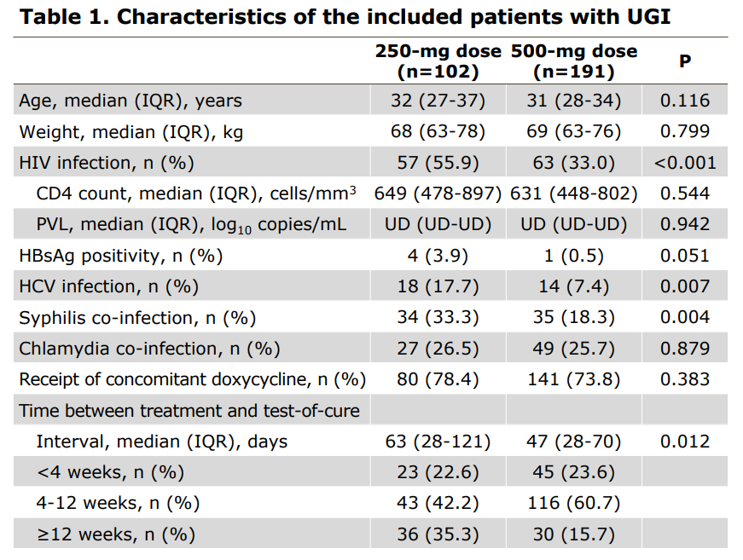Click the HBsAg positivity row label
Image resolution: width=743 pixels, height=560 pixels.
[x=120, y=256]
